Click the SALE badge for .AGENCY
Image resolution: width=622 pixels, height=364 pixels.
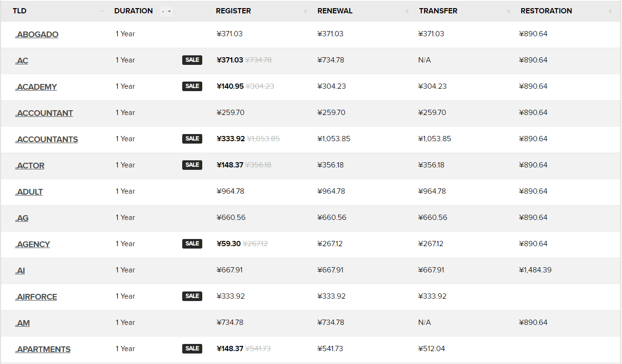click(192, 244)
